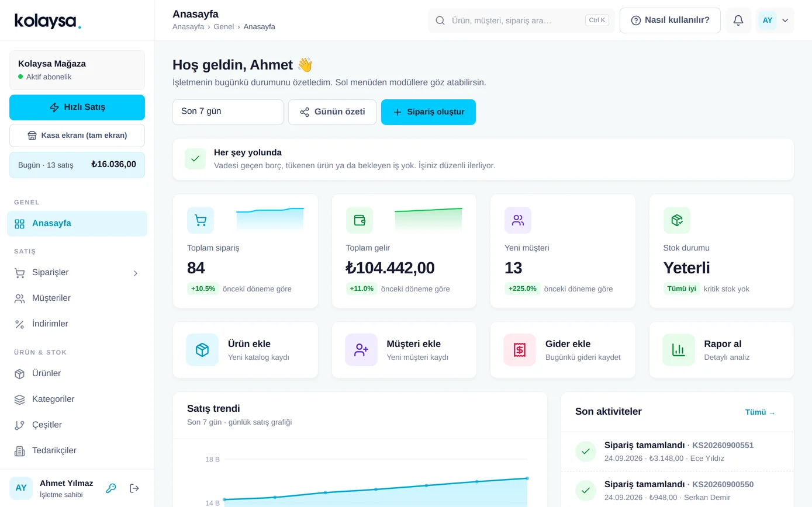Go to Çeşitler in the sidebar
The height and width of the screenshot is (507, 812).
(77, 425)
